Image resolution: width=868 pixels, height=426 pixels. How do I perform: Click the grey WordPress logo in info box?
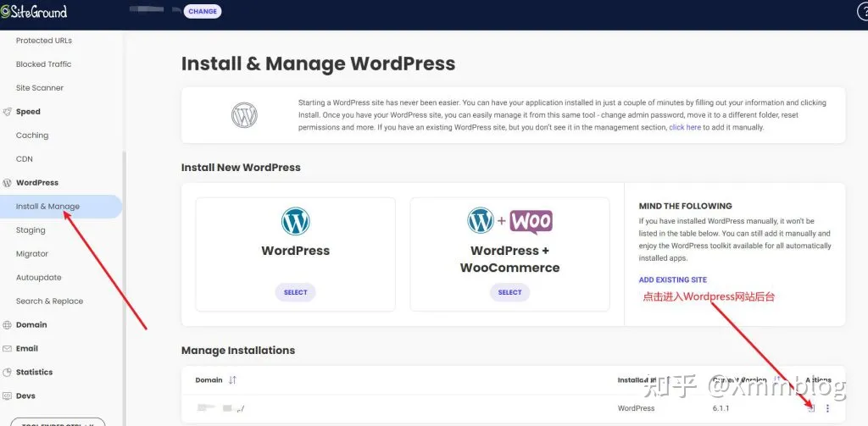point(244,115)
